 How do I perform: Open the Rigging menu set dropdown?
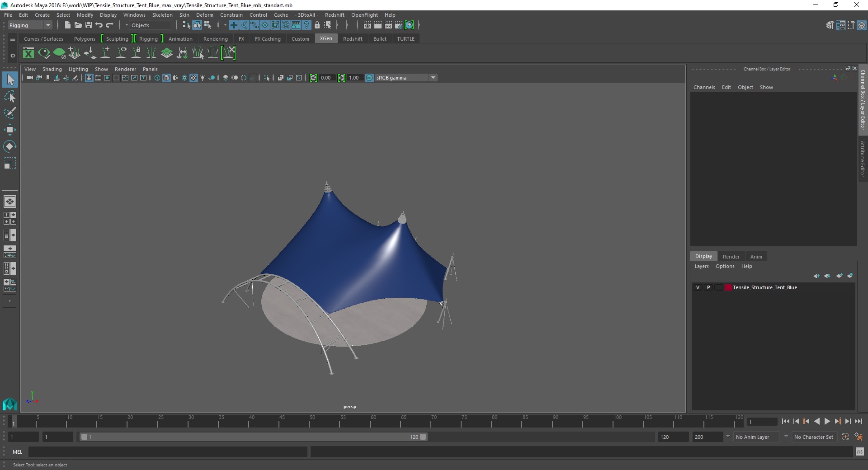pos(30,25)
